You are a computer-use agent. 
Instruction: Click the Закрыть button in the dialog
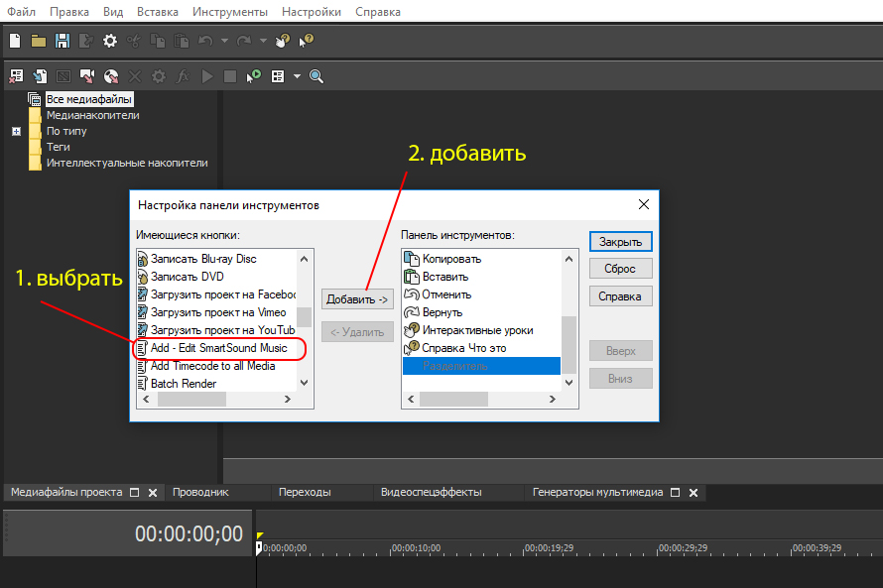620,242
